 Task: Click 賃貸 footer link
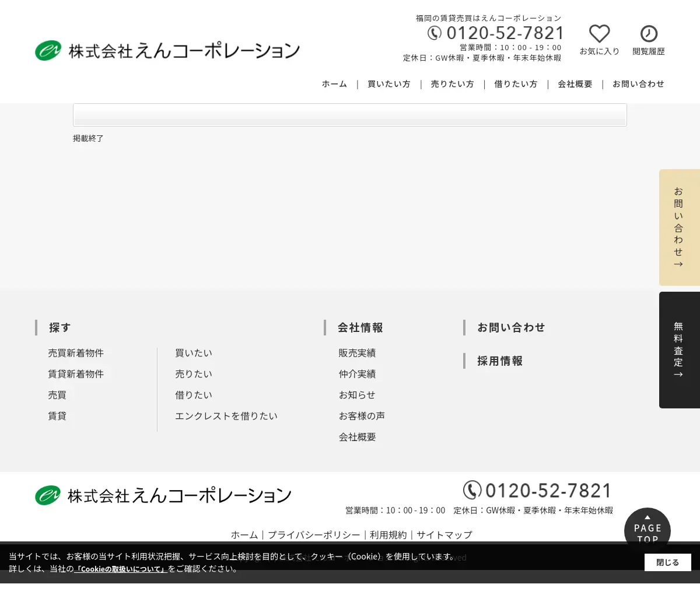click(57, 416)
